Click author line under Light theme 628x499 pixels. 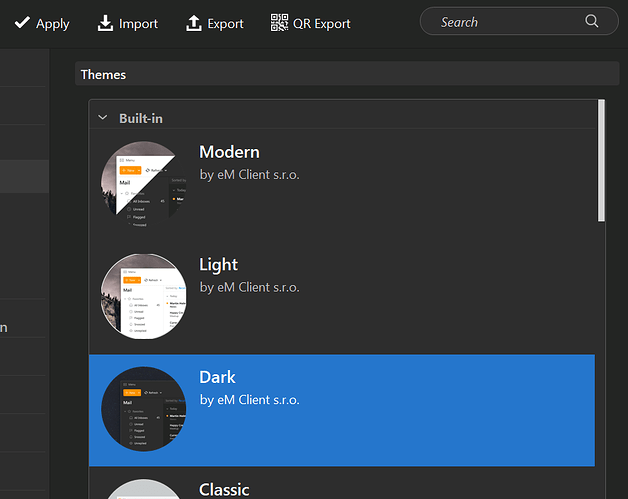coord(250,288)
